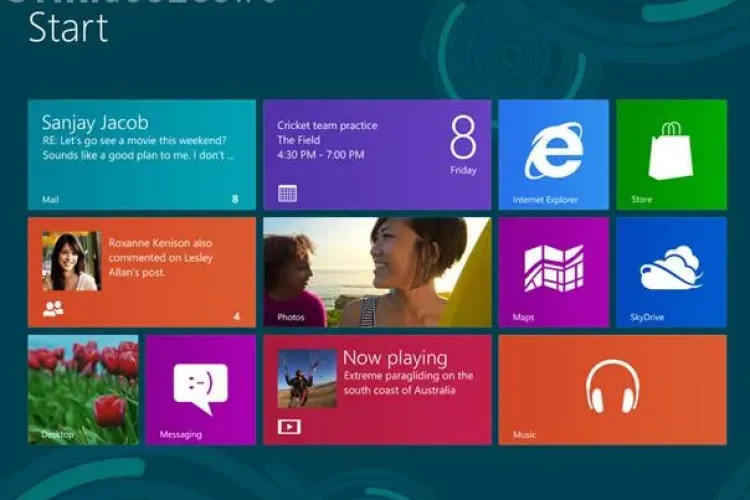Open Sanjay Jacob mail message
This screenshot has width=750, height=500.
tap(142, 155)
